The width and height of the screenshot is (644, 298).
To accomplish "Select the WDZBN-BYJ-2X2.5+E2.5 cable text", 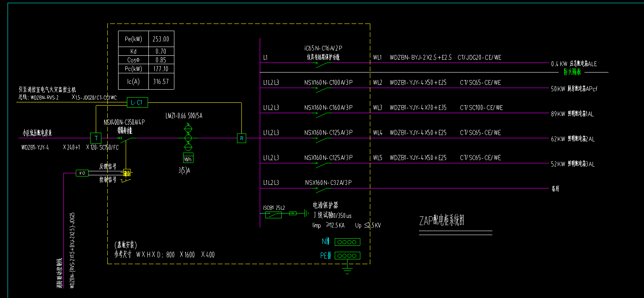I will (421, 57).
